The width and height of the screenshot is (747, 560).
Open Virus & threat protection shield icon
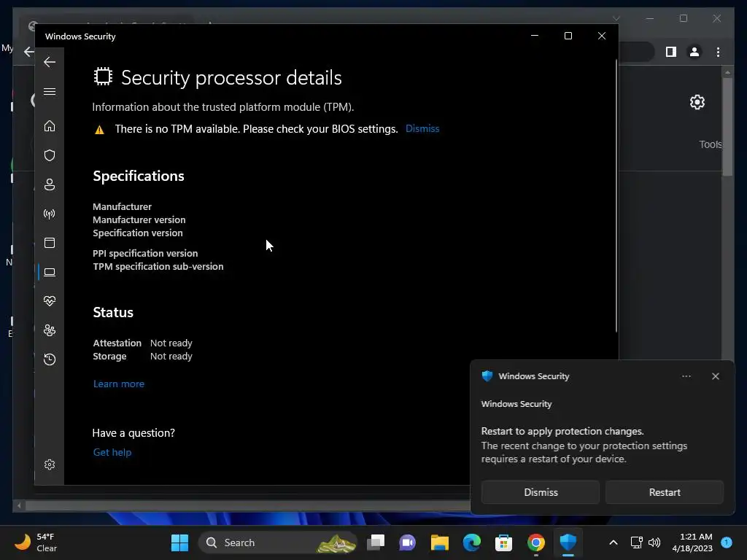coord(50,155)
